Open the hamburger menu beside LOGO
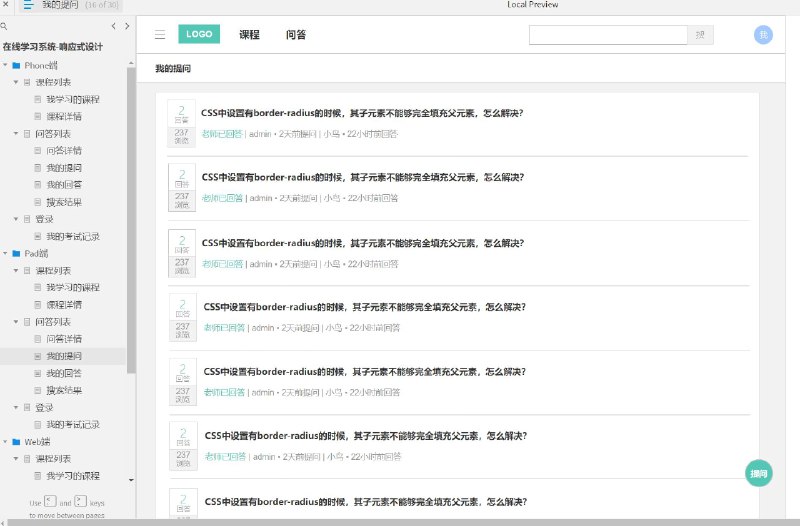Image resolution: width=800 pixels, height=526 pixels. coord(160,35)
